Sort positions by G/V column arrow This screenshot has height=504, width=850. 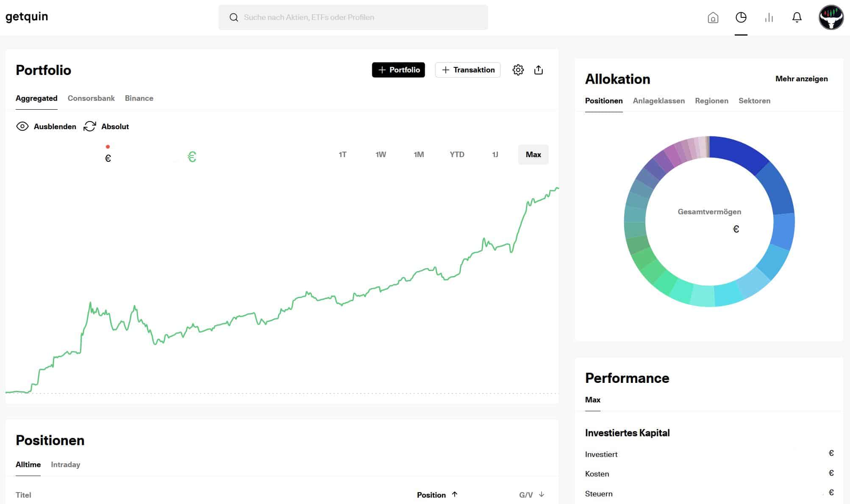coord(542,494)
